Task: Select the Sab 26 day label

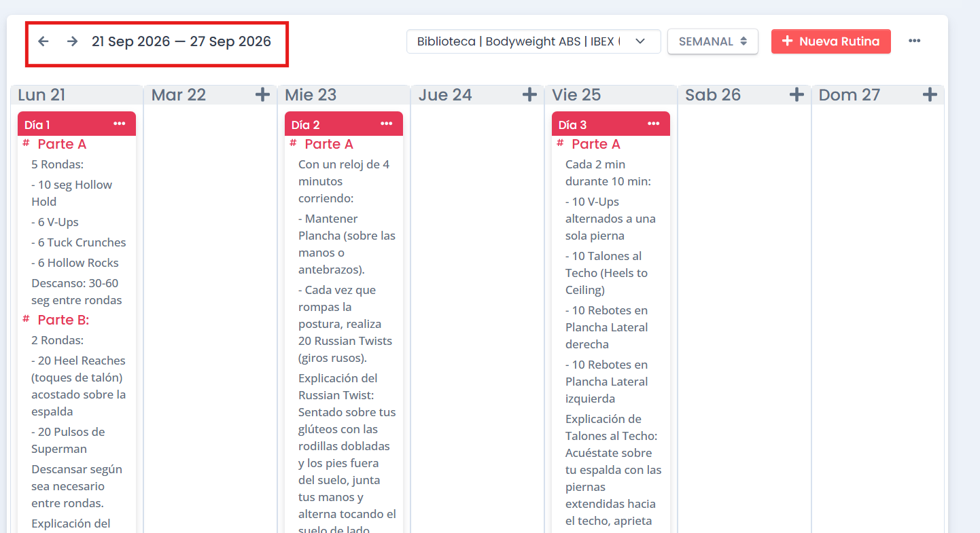Action: pyautogui.click(x=713, y=94)
